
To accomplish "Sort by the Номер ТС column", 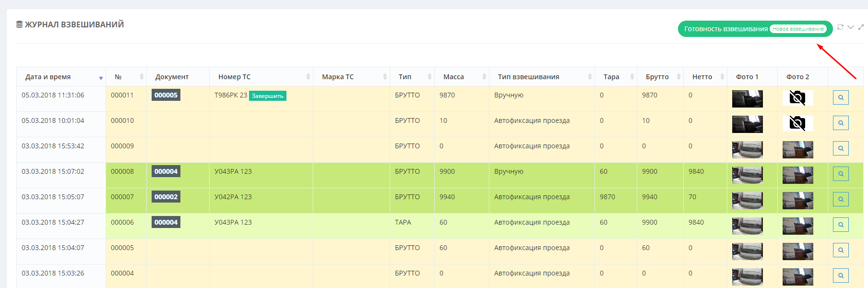I will (x=235, y=77).
